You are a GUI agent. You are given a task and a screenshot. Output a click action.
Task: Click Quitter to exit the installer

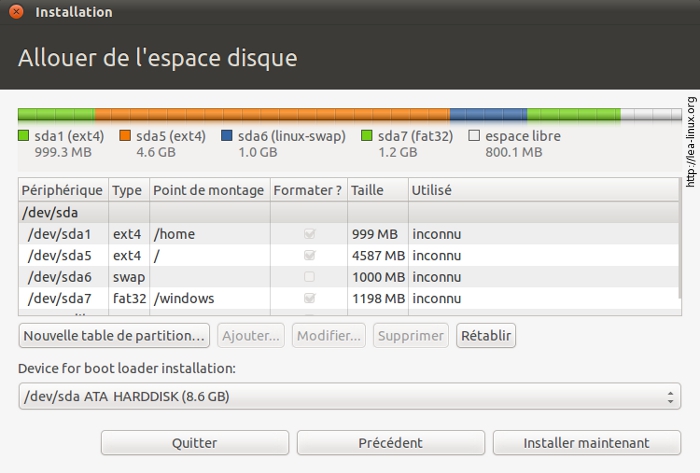click(x=194, y=443)
